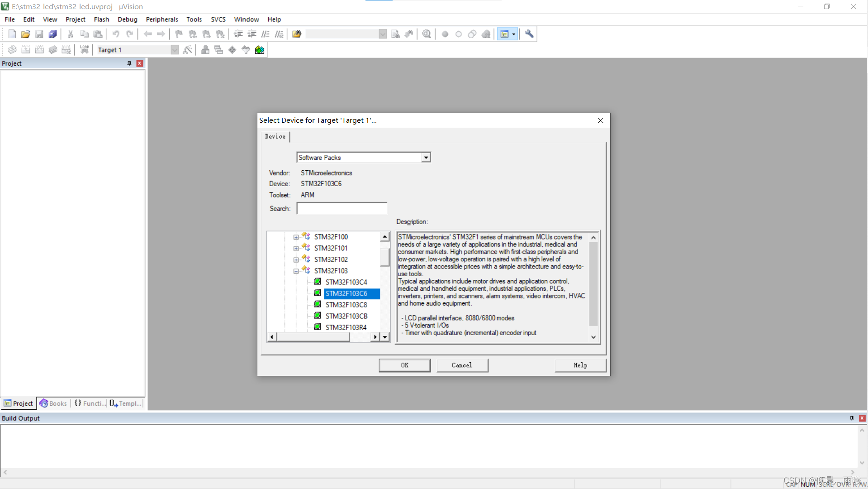Switch to the Books tab
868x489 pixels.
coord(53,403)
